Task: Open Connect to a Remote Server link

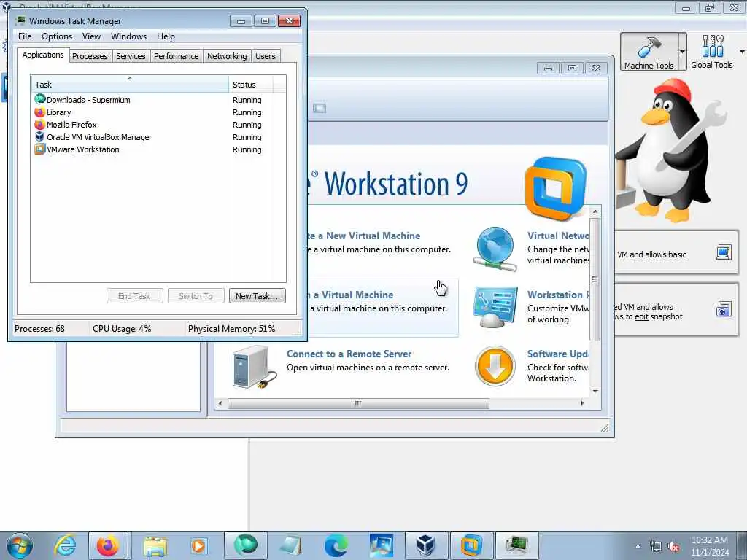Action: click(x=349, y=354)
